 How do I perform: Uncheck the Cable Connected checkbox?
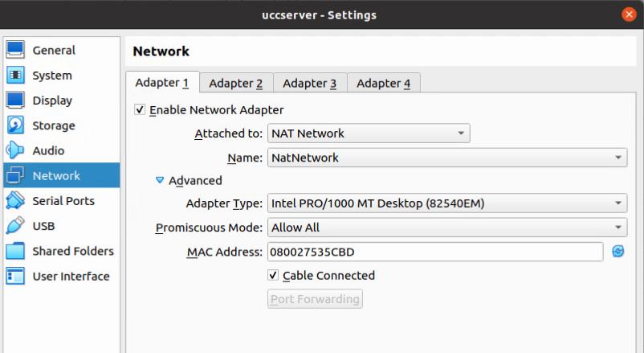coord(274,275)
